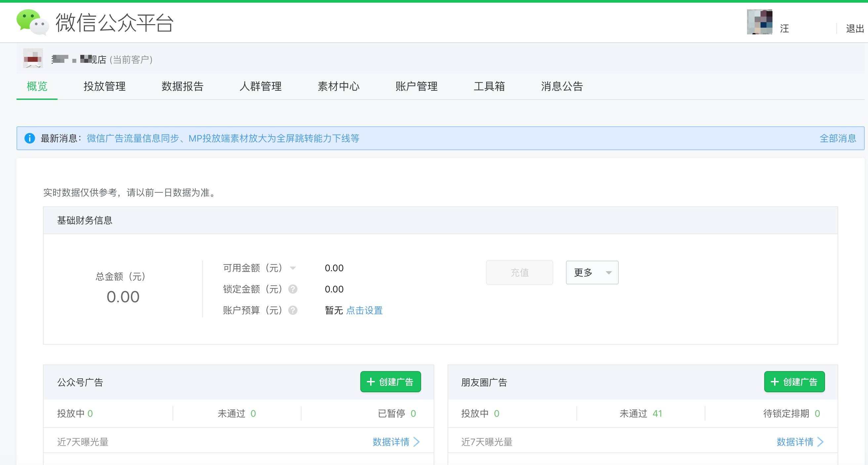Go to the 人群管理 tab
Viewport: 868px width, 465px height.
point(260,86)
